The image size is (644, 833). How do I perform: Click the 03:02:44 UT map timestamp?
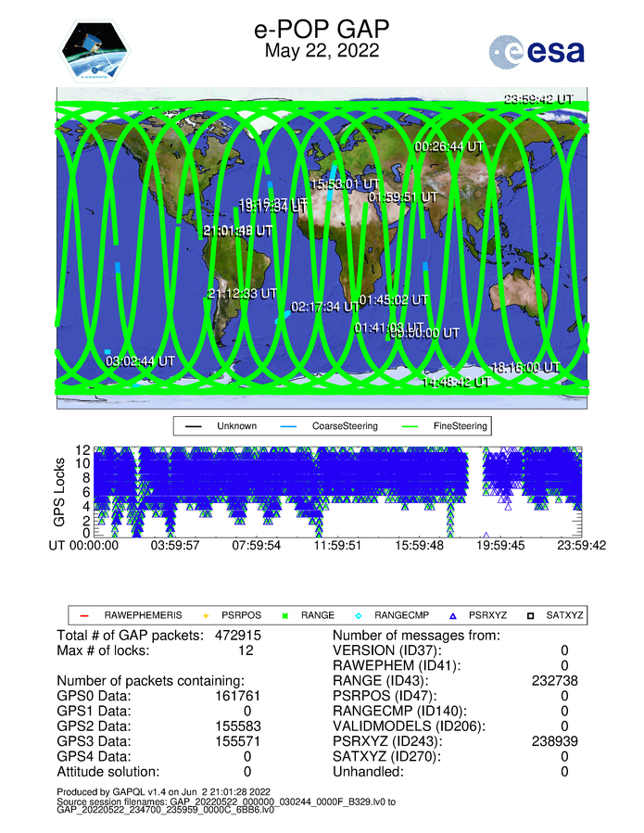[x=140, y=360]
